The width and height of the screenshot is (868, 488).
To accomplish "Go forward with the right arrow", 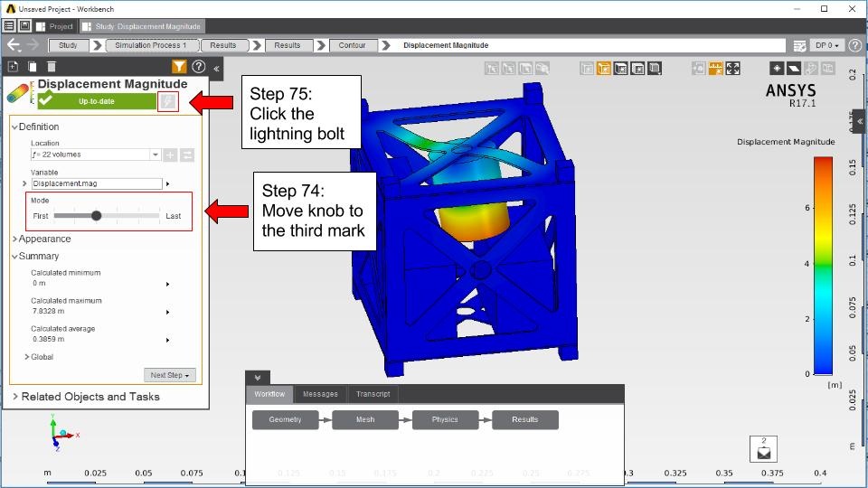I will [x=33, y=45].
